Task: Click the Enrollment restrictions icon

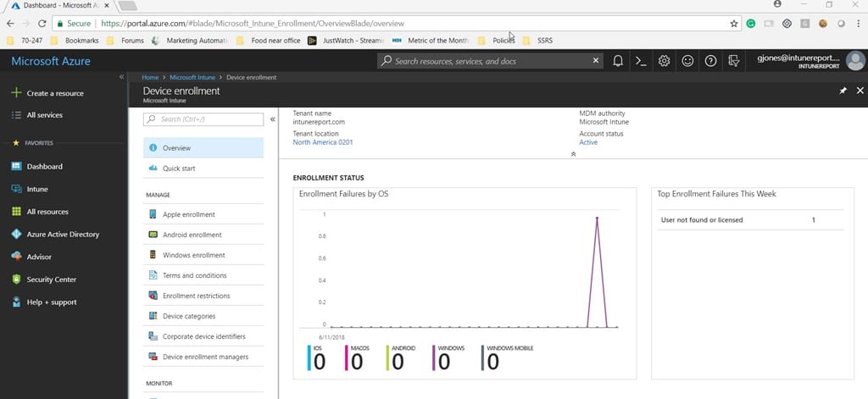Action: pos(153,296)
